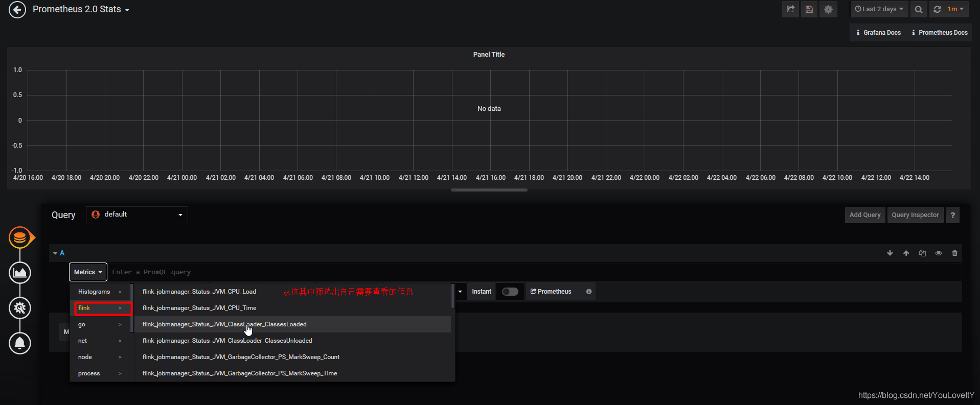This screenshot has height=405, width=980.
Task: Toggle query A visibility eye icon
Action: click(939, 253)
